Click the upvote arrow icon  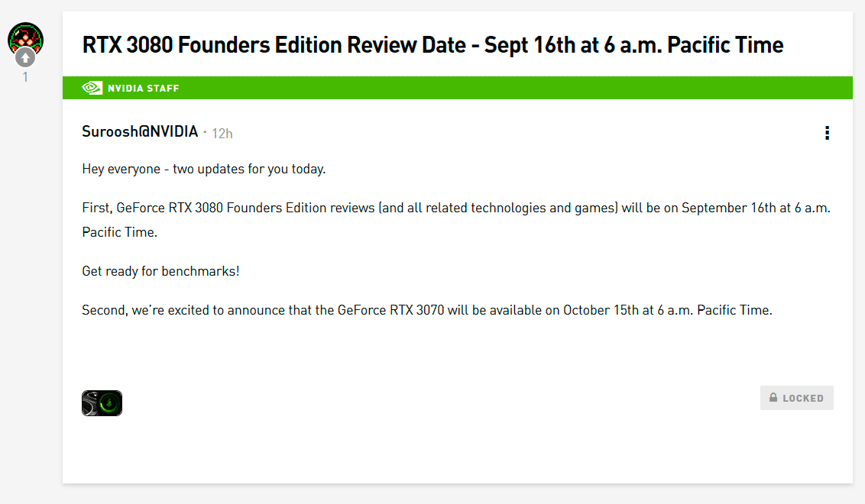25,57
